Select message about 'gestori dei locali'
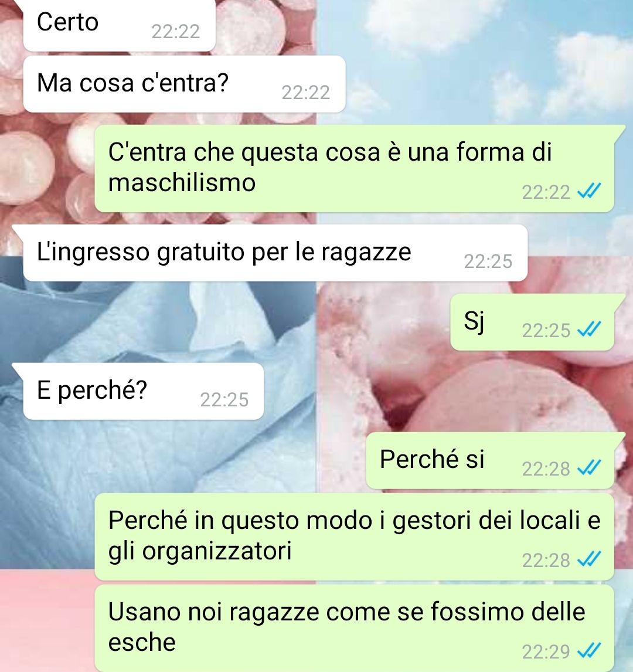This screenshot has width=633, height=672. [354, 537]
